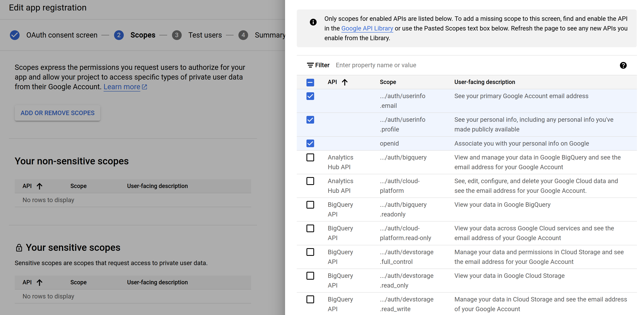Viewport: 644px width, 315px height.
Task: Select the Scopes step label
Action: [x=143, y=35]
